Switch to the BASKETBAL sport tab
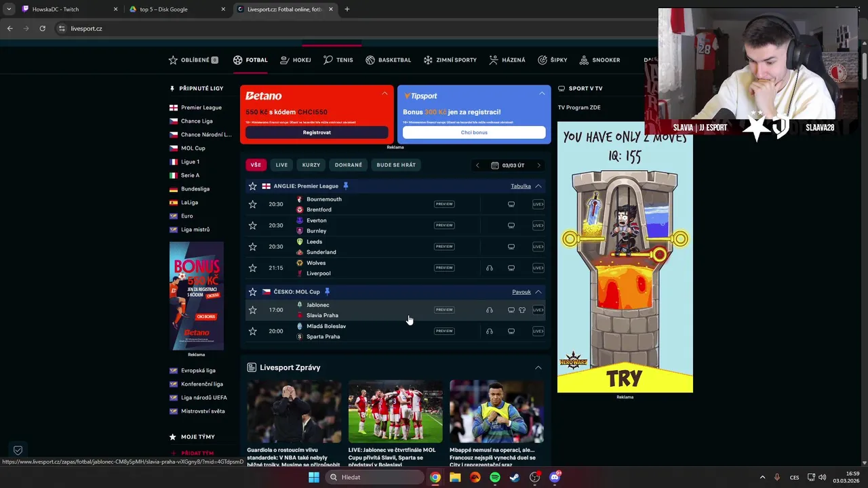The height and width of the screenshot is (488, 868). click(x=389, y=60)
